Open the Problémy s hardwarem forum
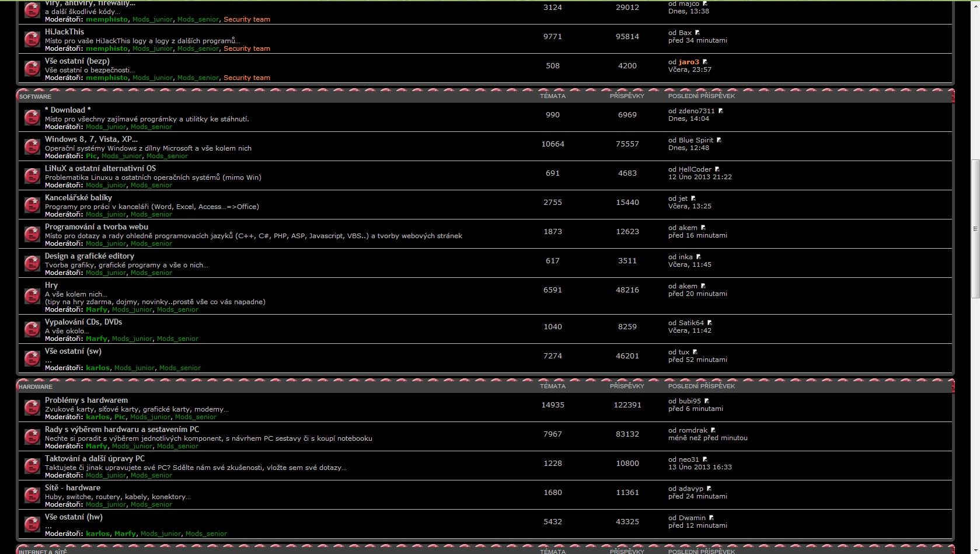 [86, 400]
